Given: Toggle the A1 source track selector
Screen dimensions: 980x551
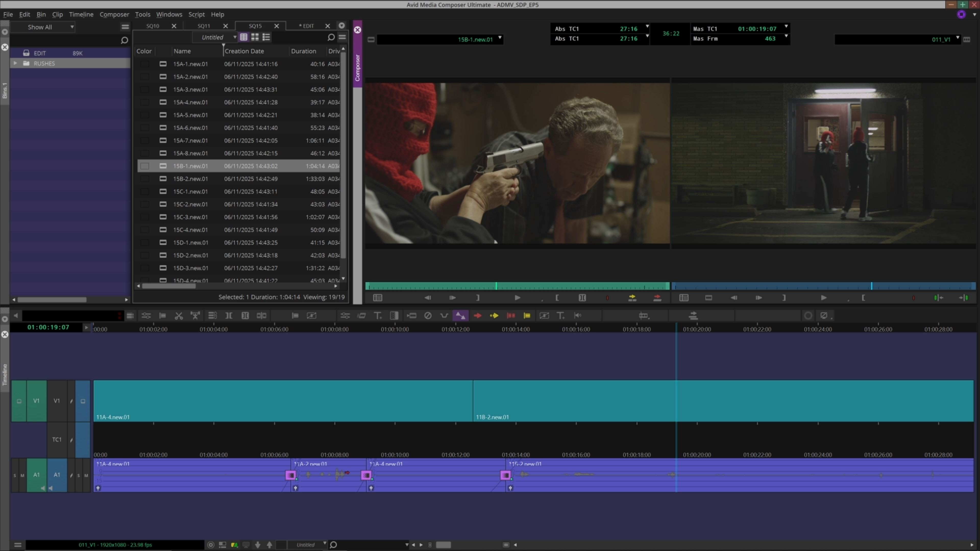Looking at the screenshot, I should click(x=36, y=474).
